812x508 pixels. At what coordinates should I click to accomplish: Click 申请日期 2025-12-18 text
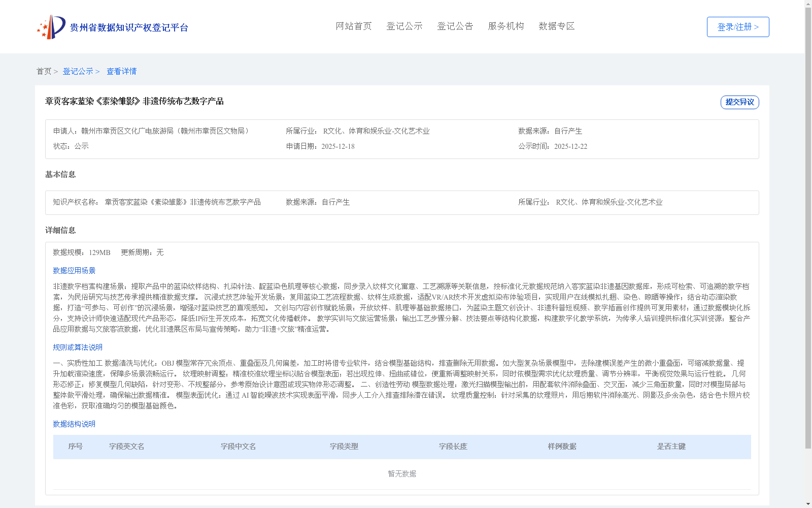(320, 146)
